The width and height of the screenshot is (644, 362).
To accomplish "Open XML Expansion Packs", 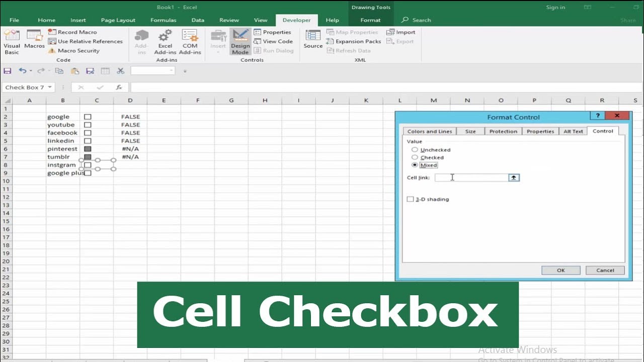I will click(x=354, y=41).
